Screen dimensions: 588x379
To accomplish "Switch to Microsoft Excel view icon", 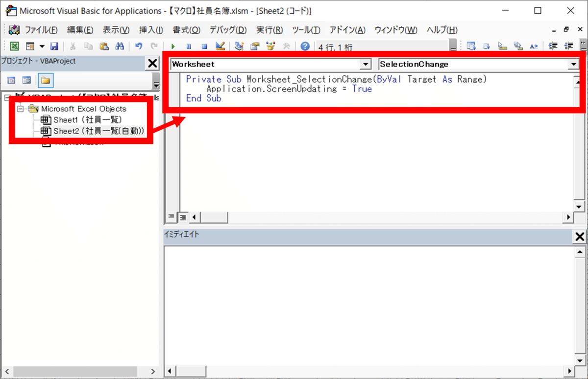I will tap(14, 47).
